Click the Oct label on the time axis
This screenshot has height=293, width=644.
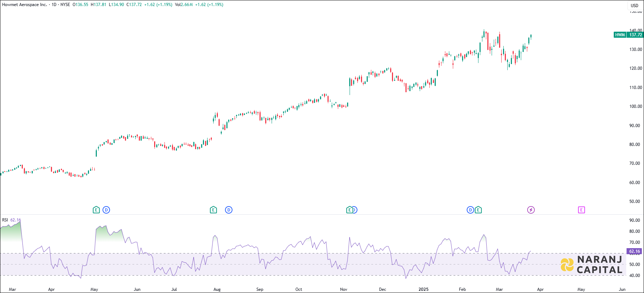point(299,289)
